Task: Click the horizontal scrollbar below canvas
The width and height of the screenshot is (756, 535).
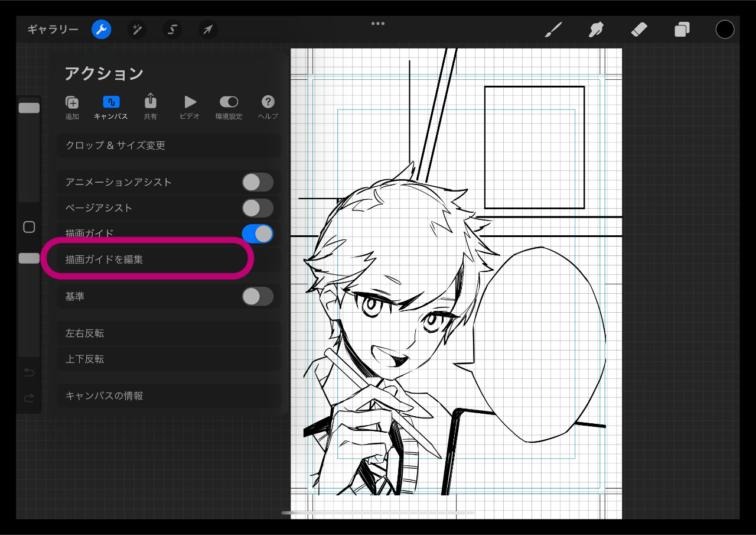Action: pos(378,513)
